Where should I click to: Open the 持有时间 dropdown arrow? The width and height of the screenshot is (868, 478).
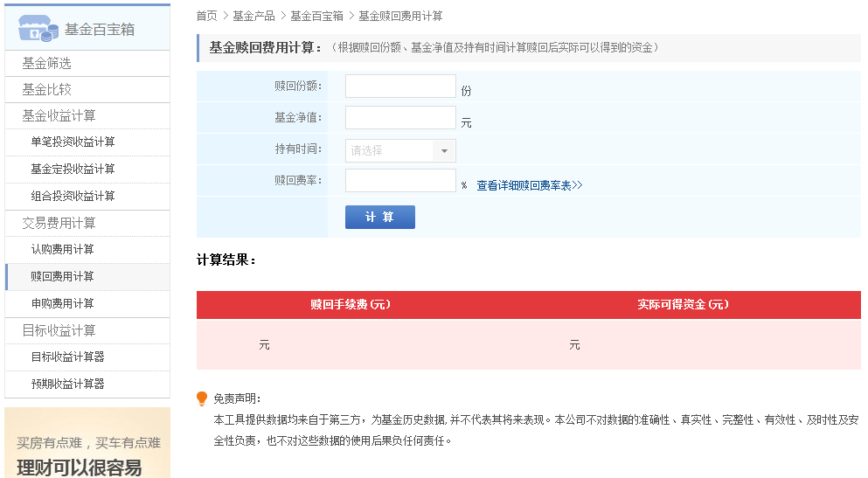445,150
